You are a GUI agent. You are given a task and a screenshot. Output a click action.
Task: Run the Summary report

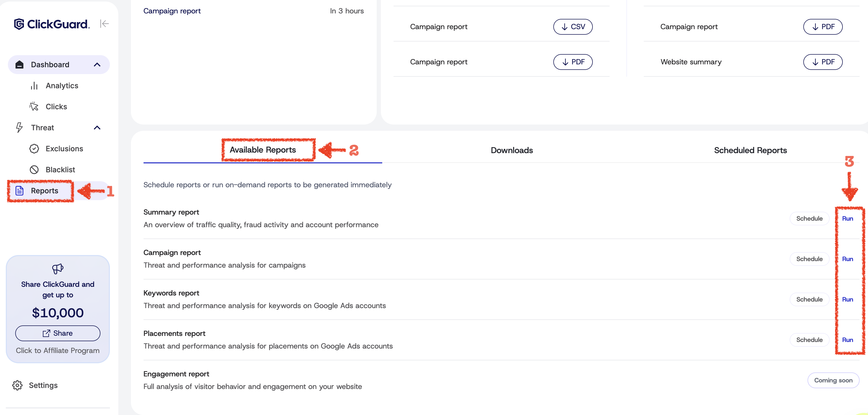click(x=847, y=219)
